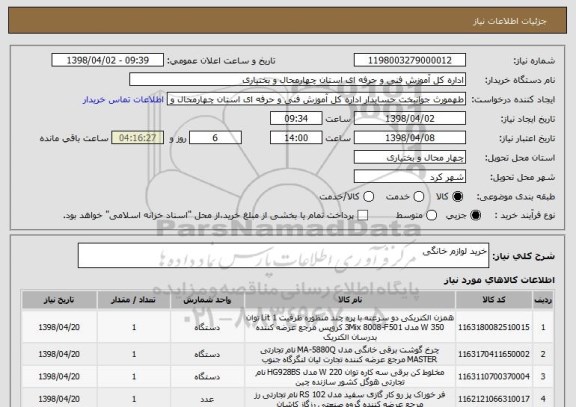576x407 pixels.
Task: Click the request creator name field
Action: pos(316,99)
